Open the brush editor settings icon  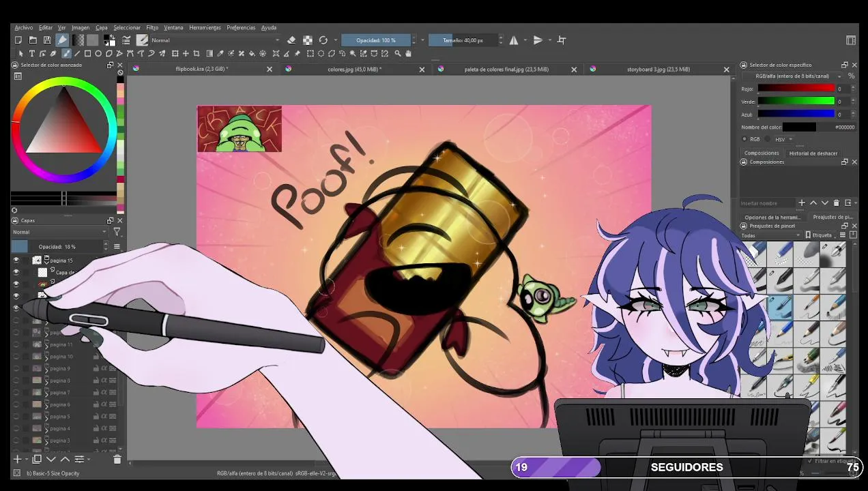coord(126,40)
